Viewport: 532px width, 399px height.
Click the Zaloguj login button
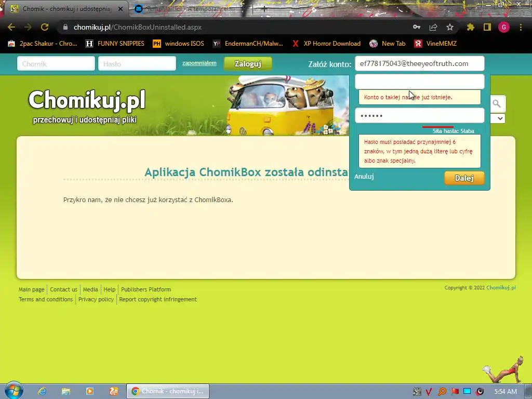[x=248, y=64]
